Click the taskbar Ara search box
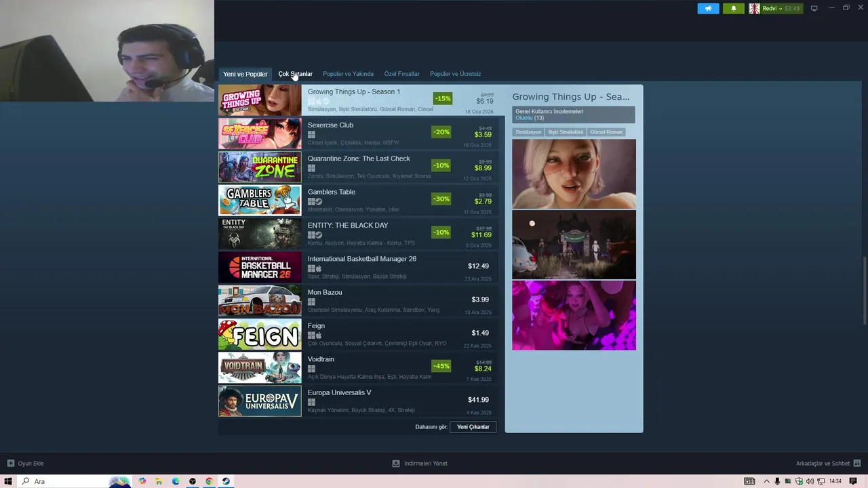Screen dimensions: 868x488 75,481
